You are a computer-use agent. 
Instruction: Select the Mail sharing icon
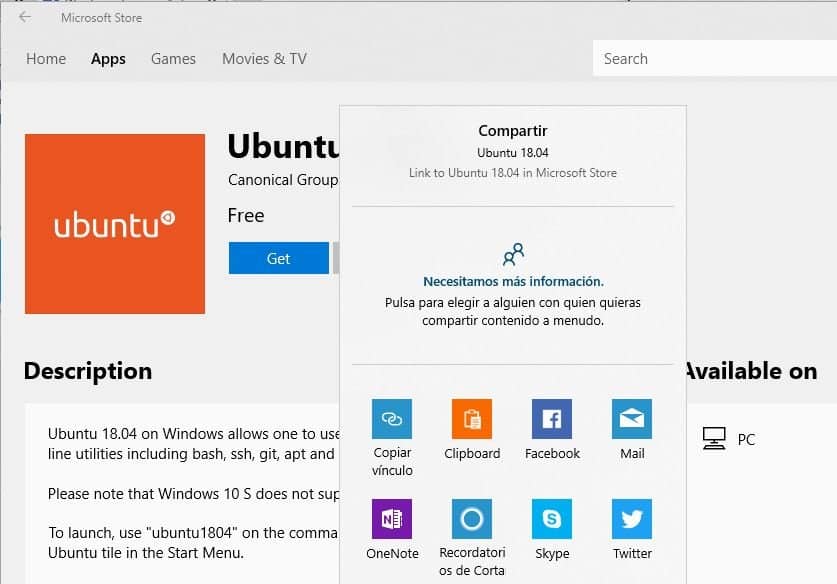631,419
